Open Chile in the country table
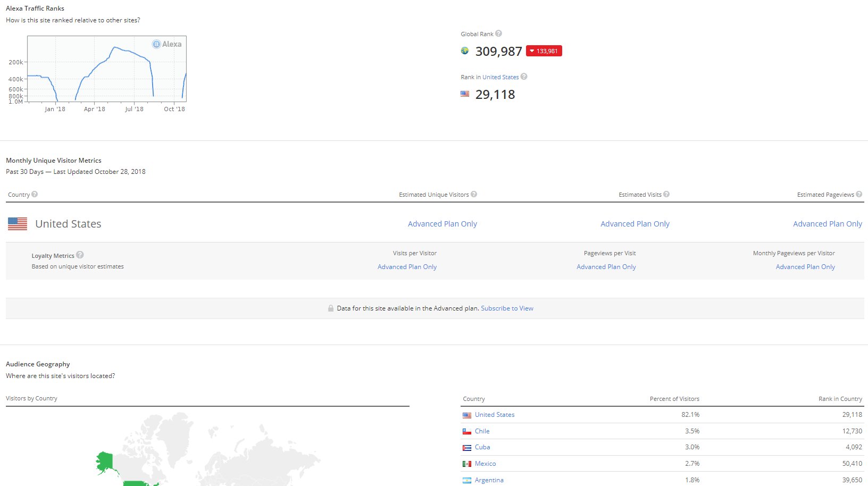The image size is (868, 486). point(482,431)
